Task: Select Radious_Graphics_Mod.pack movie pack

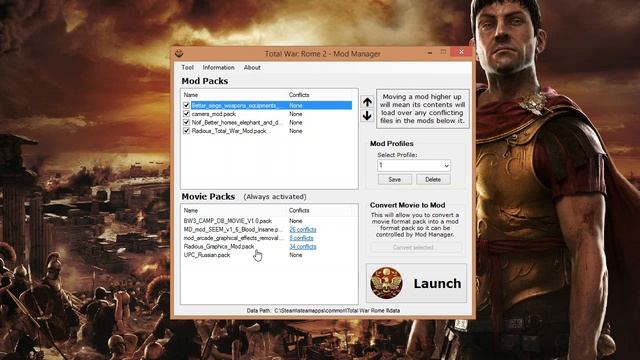Action: pos(218,247)
